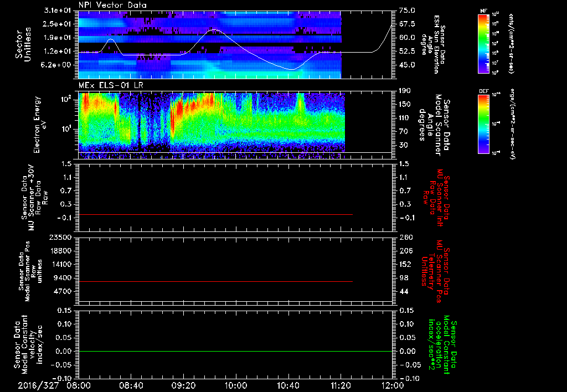Click the red MU Scanner raw data line
The height and width of the screenshot is (392, 567).
point(215,215)
